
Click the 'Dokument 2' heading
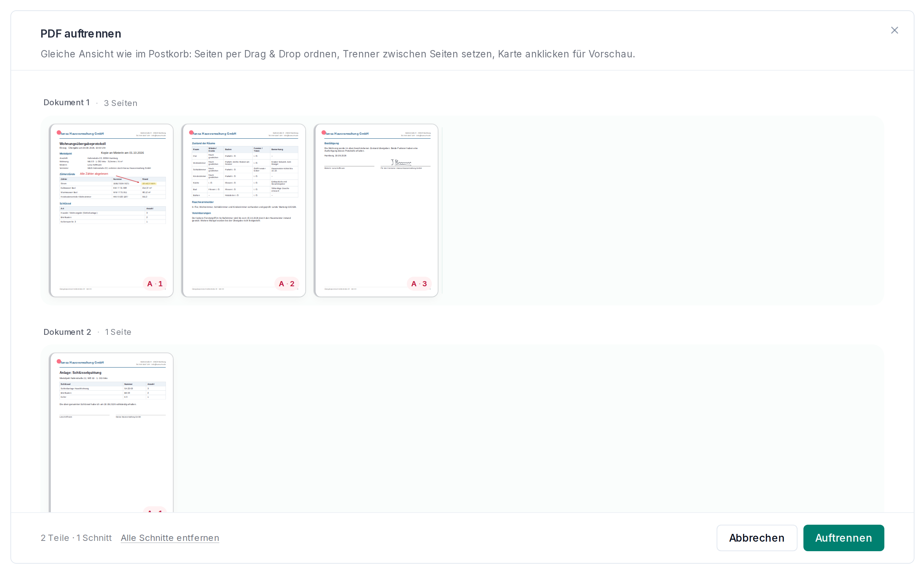click(67, 332)
